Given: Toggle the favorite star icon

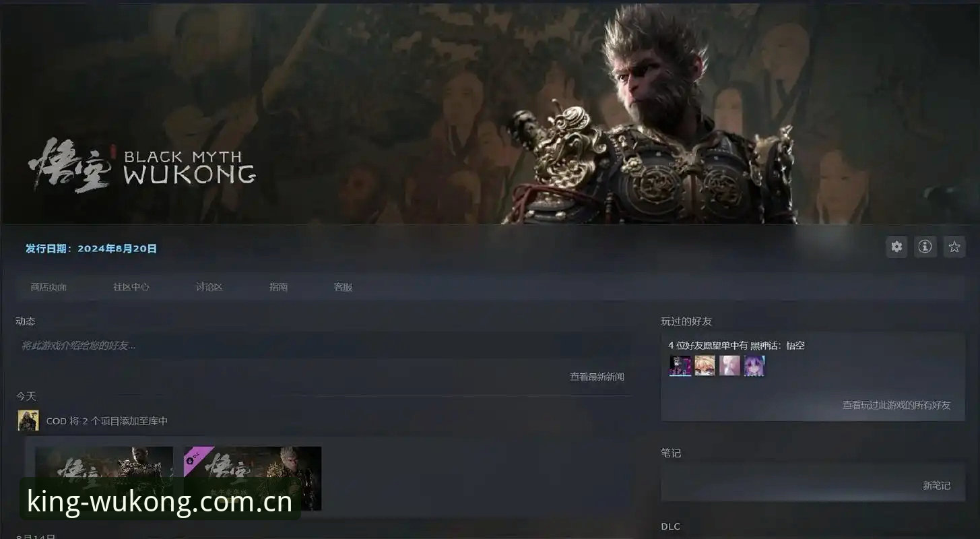Looking at the screenshot, I should [954, 247].
